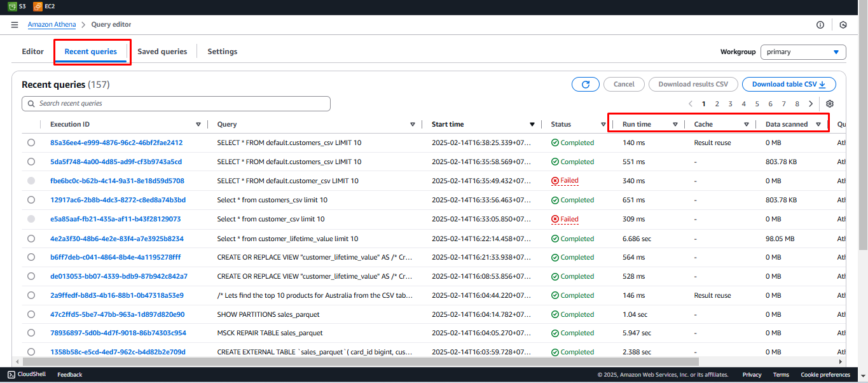Open the hamburger navigation menu
Viewport: 868px width, 383px height.
(15, 25)
